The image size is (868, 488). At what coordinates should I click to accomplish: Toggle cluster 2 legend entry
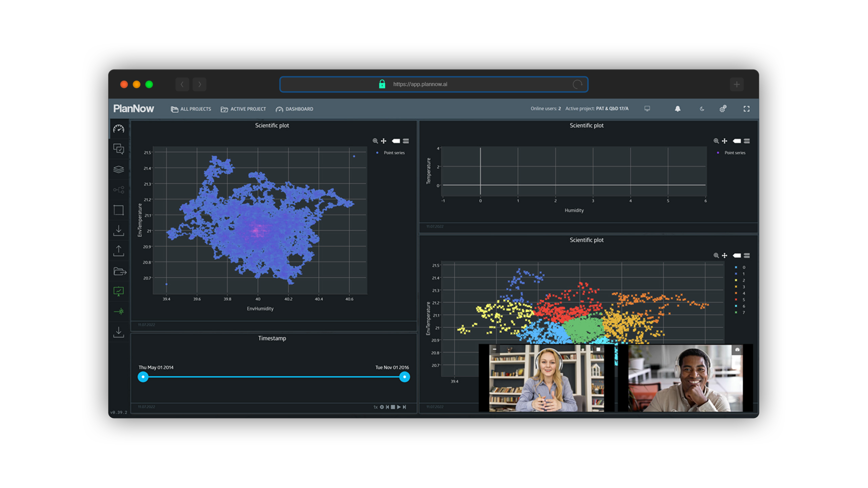pos(740,280)
